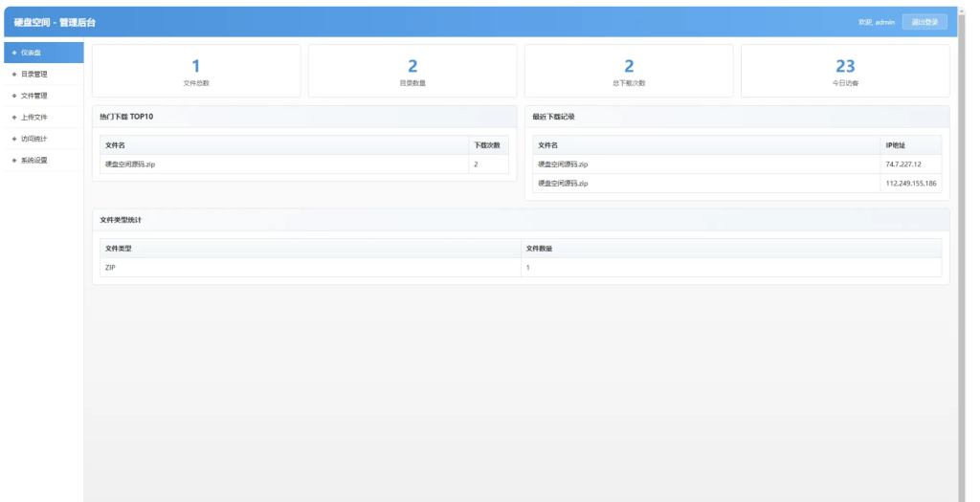Open the 文件管理 menu item
The height and width of the screenshot is (502, 980).
pos(34,96)
